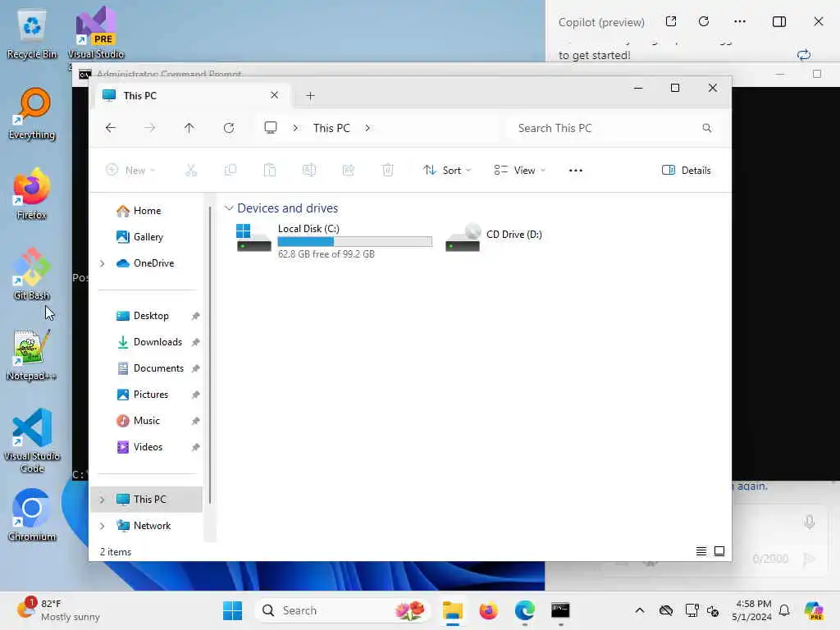Click the taskbar Search box
The width and height of the screenshot is (840, 630).
click(x=343, y=610)
